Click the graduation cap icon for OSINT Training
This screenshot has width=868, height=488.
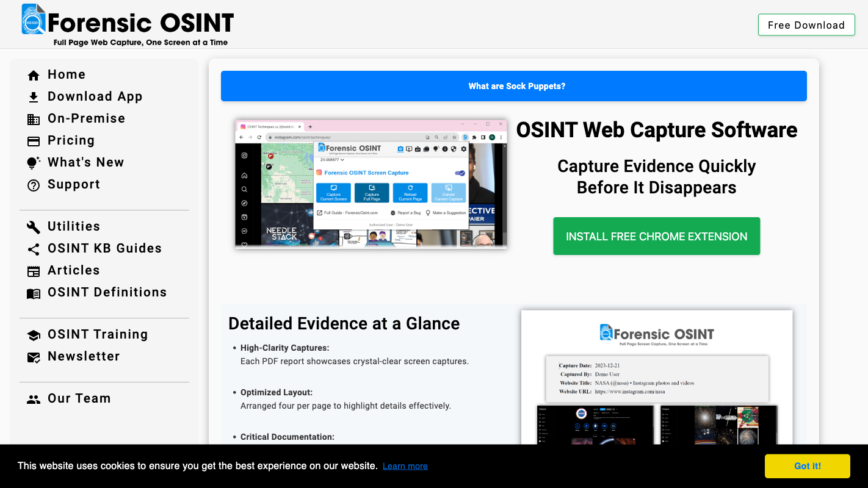point(34,335)
